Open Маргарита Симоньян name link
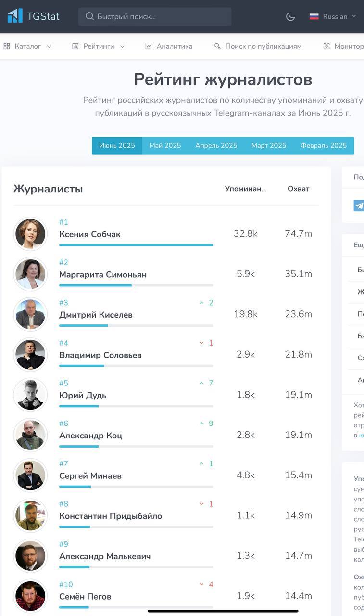364x616 pixels. 103,275
